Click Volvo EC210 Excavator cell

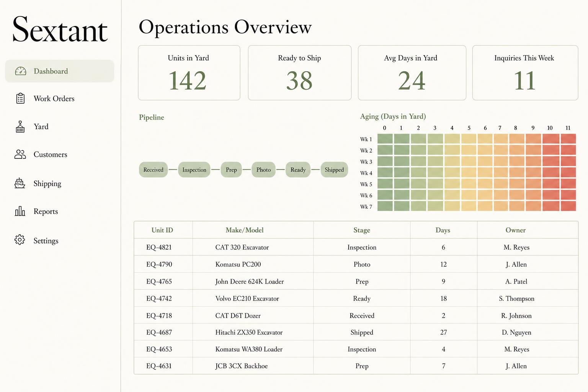(x=247, y=298)
